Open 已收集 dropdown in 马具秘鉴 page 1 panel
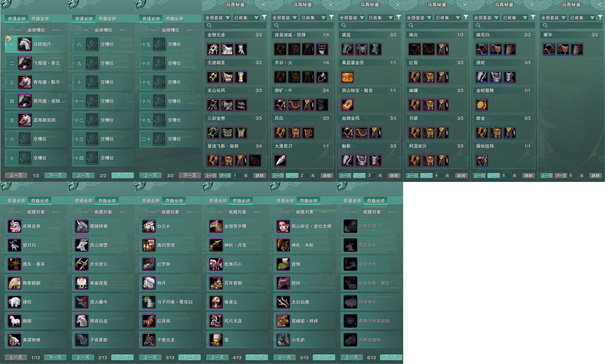This screenshot has width=605, height=364. click(x=246, y=18)
